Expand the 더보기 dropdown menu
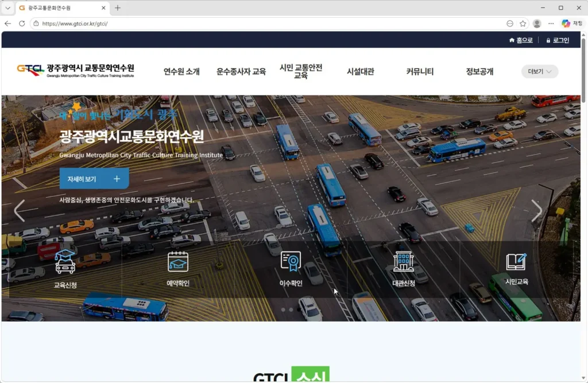This screenshot has width=588, height=383. (540, 72)
